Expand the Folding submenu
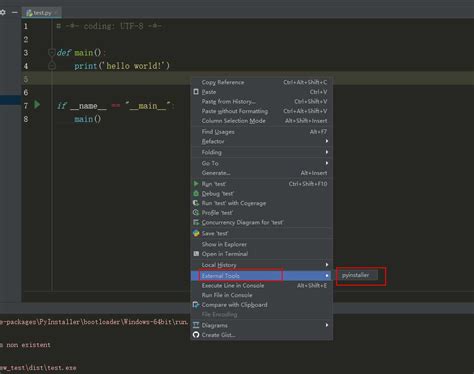Screen dimensions: 474x374 tap(262, 152)
